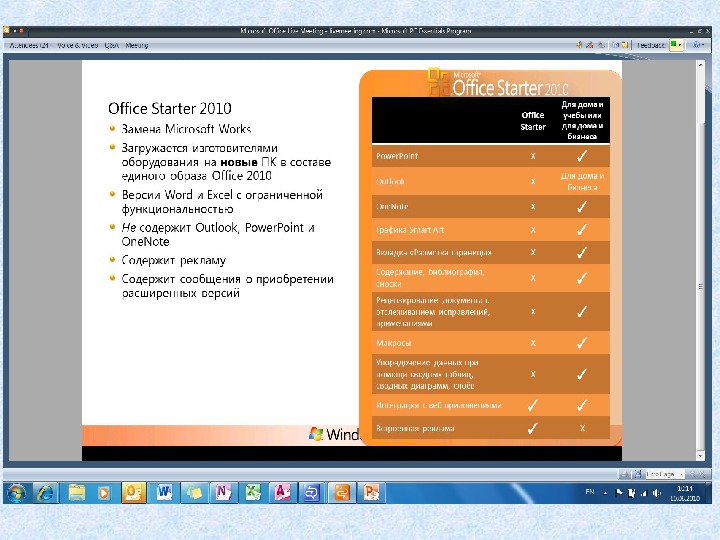Click the first icon left of Feedback toolbar

pyautogui.click(x=624, y=45)
